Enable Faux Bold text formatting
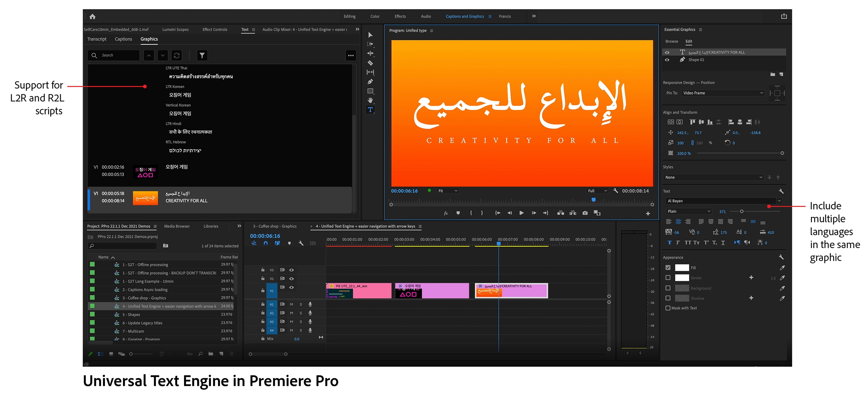Image resolution: width=868 pixels, height=400 pixels. pyautogui.click(x=669, y=242)
